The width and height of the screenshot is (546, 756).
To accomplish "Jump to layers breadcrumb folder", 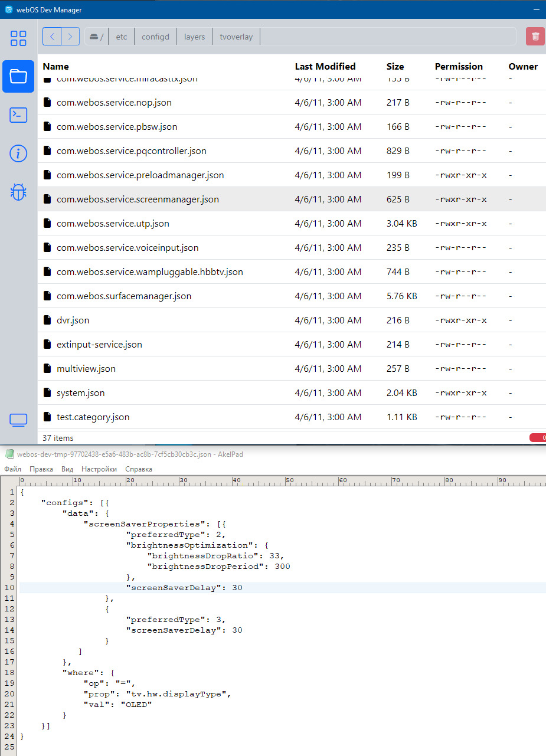I will (x=194, y=37).
